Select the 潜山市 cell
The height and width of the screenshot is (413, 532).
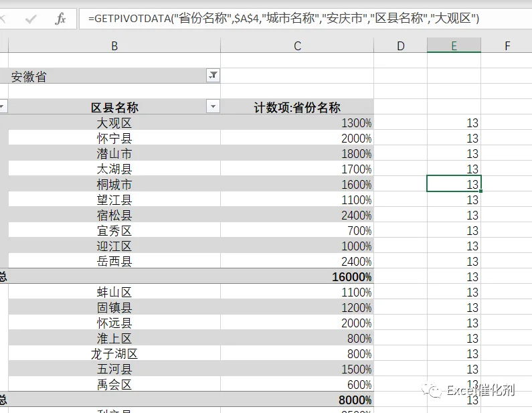point(114,153)
